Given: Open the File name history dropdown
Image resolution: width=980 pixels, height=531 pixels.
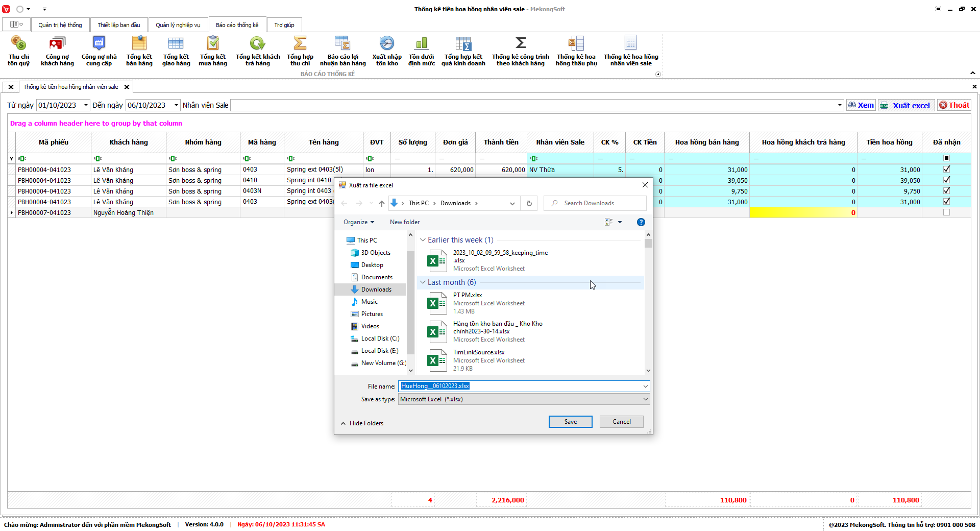Looking at the screenshot, I should point(646,387).
